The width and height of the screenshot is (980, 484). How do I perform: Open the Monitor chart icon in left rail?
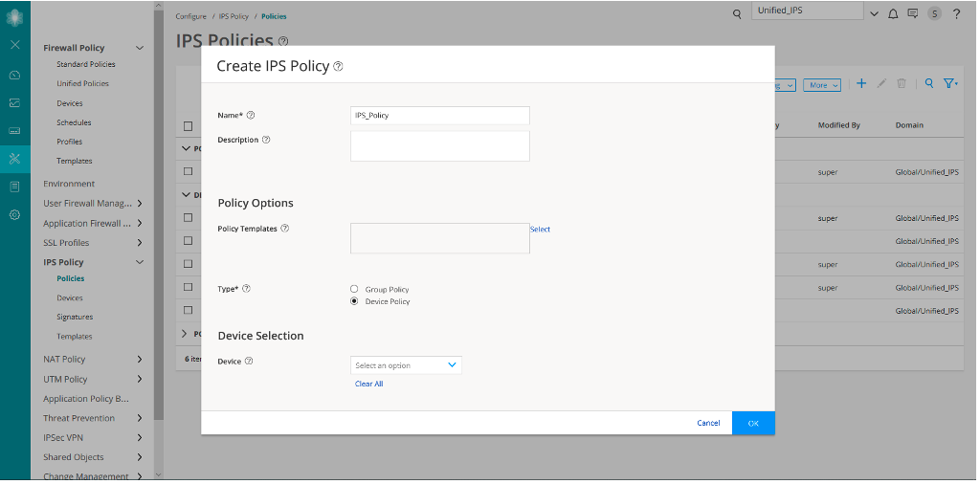click(x=14, y=102)
